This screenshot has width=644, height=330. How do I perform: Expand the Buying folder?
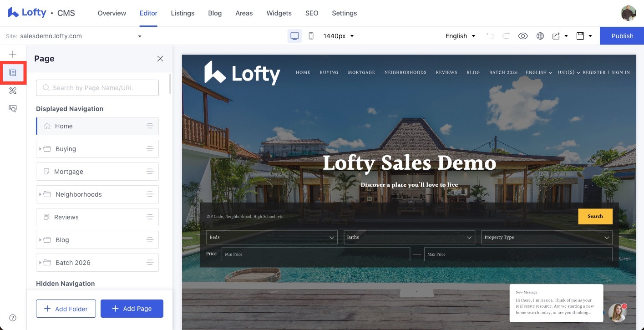(x=41, y=149)
